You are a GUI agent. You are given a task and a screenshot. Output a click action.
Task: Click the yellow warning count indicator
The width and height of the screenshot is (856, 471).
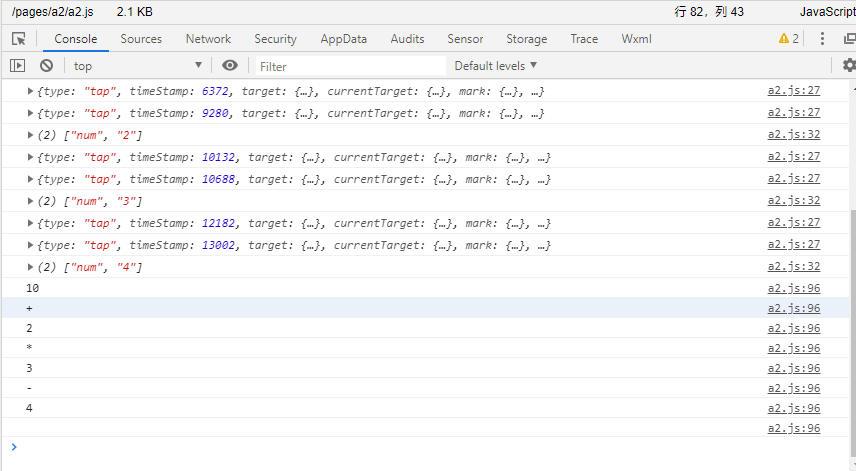click(788, 38)
